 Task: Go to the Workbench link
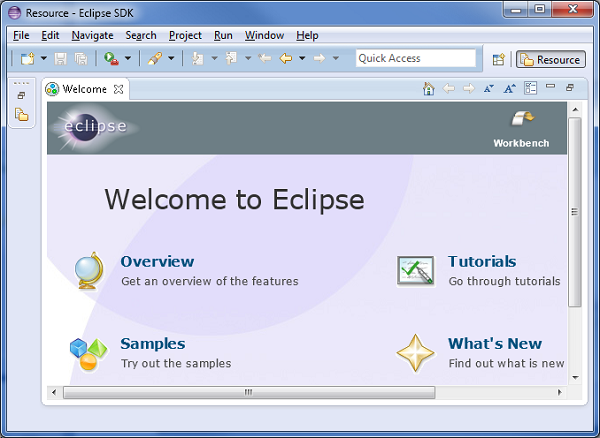[x=521, y=143]
